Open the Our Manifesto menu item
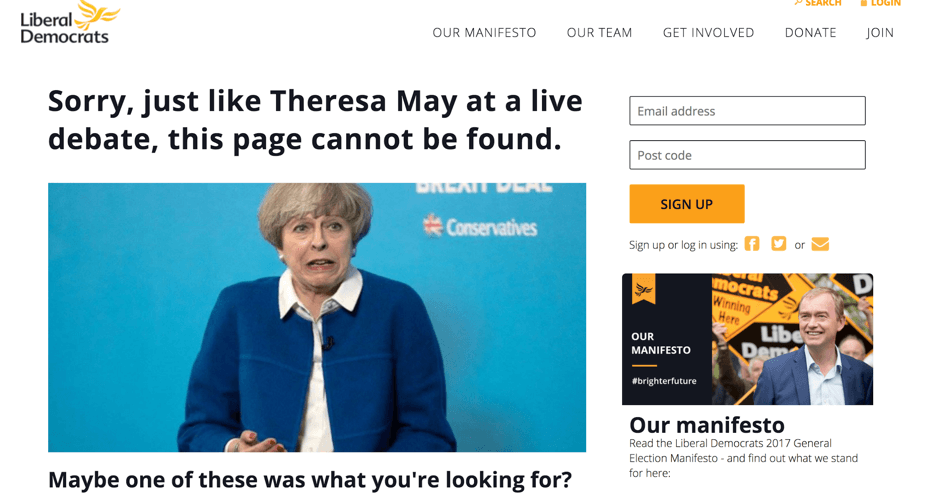 484,33
